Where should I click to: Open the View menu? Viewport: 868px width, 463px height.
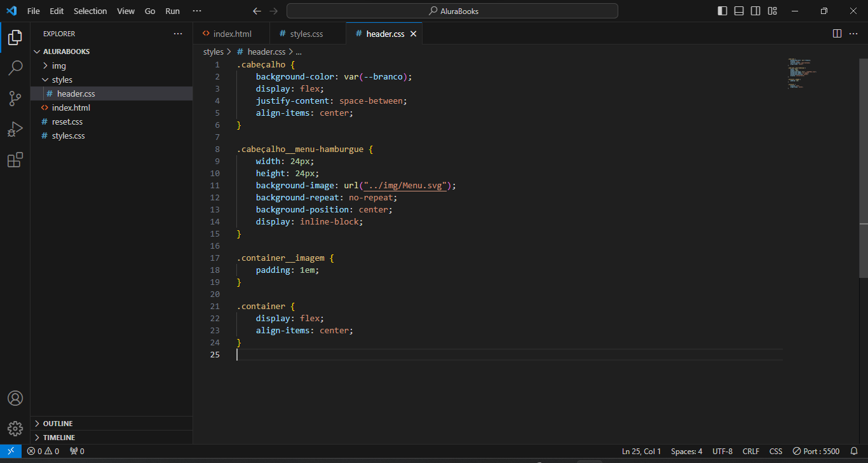[x=126, y=11]
